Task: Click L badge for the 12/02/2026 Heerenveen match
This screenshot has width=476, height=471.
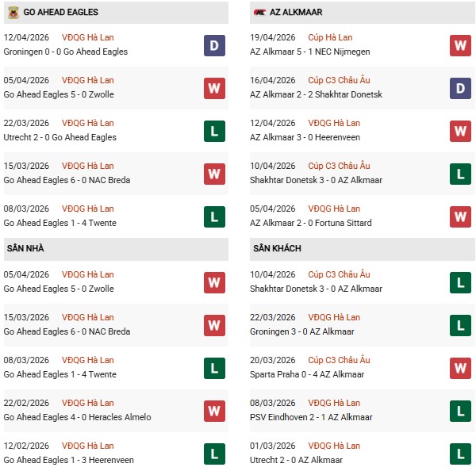Action: [214, 454]
